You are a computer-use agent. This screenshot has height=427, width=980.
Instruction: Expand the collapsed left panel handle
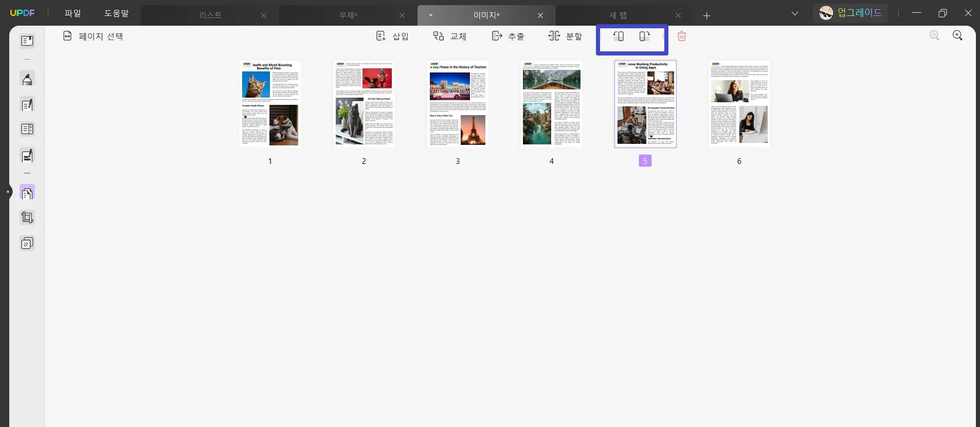[x=8, y=192]
